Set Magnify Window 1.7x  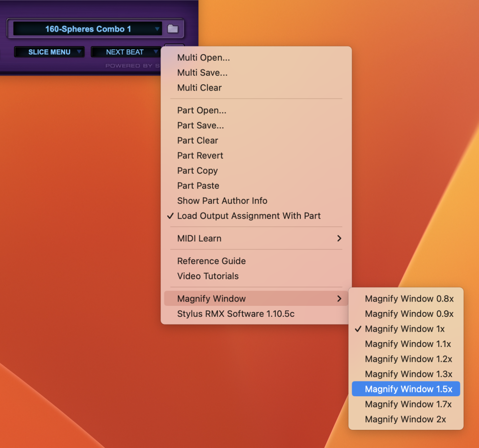tap(406, 404)
